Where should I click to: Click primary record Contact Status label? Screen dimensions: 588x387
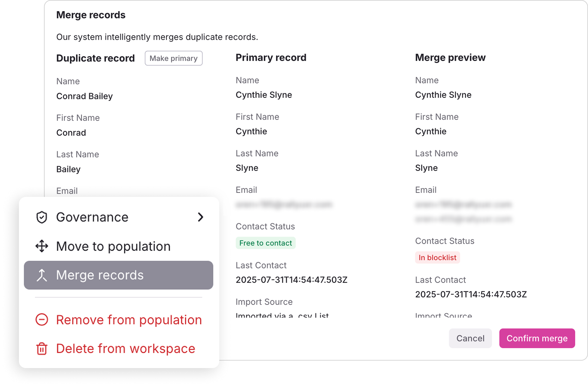coord(265,226)
